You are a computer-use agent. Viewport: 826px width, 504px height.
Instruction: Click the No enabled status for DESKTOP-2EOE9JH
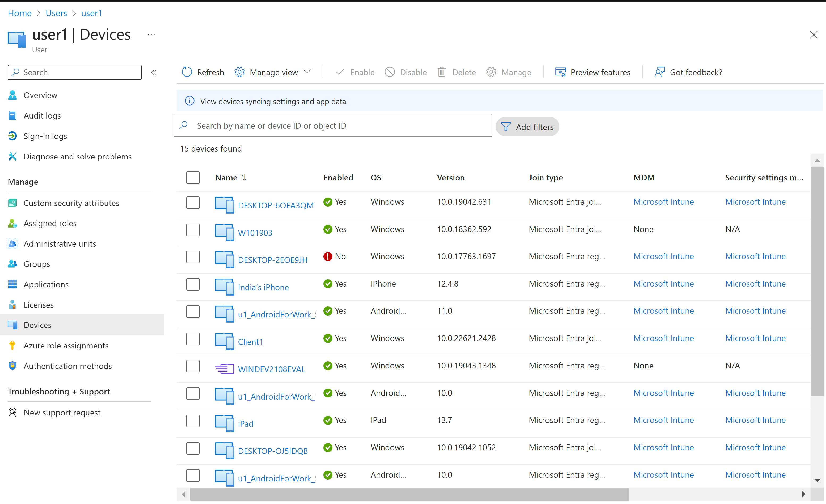335,257
